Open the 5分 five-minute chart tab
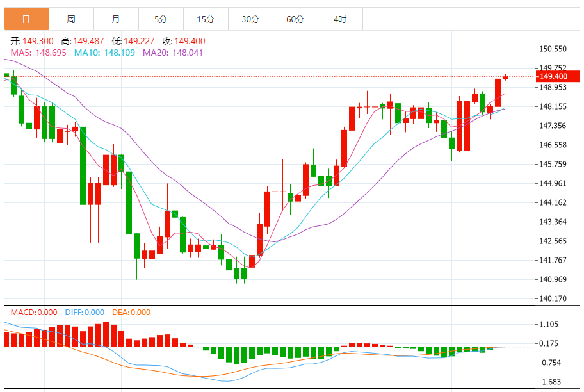Screen dimensions: 584x392 pos(161,19)
